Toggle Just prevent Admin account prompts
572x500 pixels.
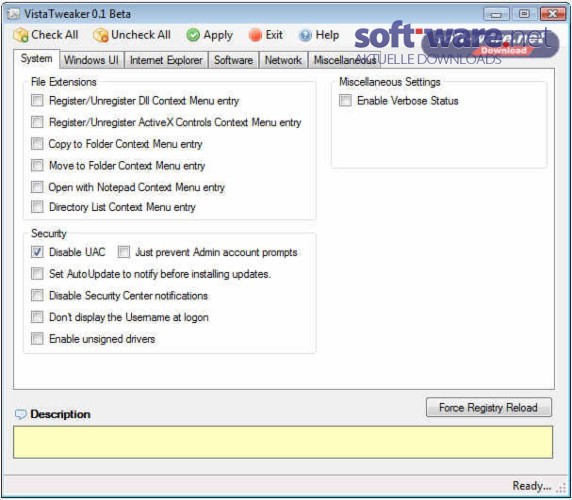click(124, 252)
